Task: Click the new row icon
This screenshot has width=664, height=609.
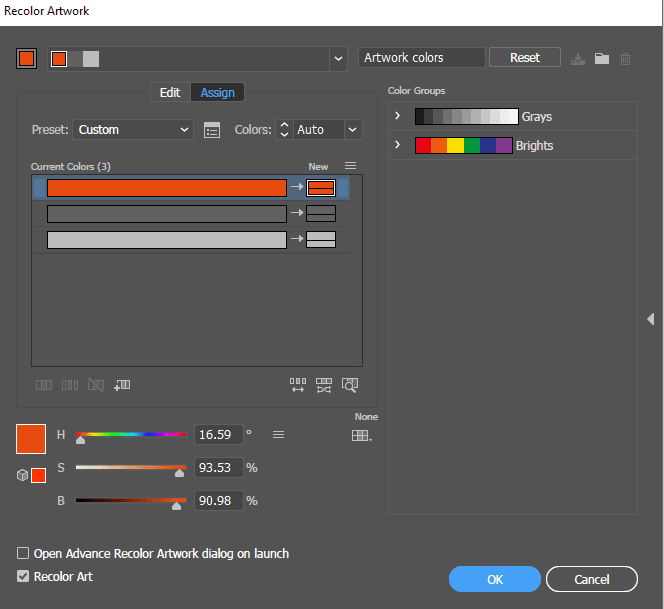Action: (123, 384)
